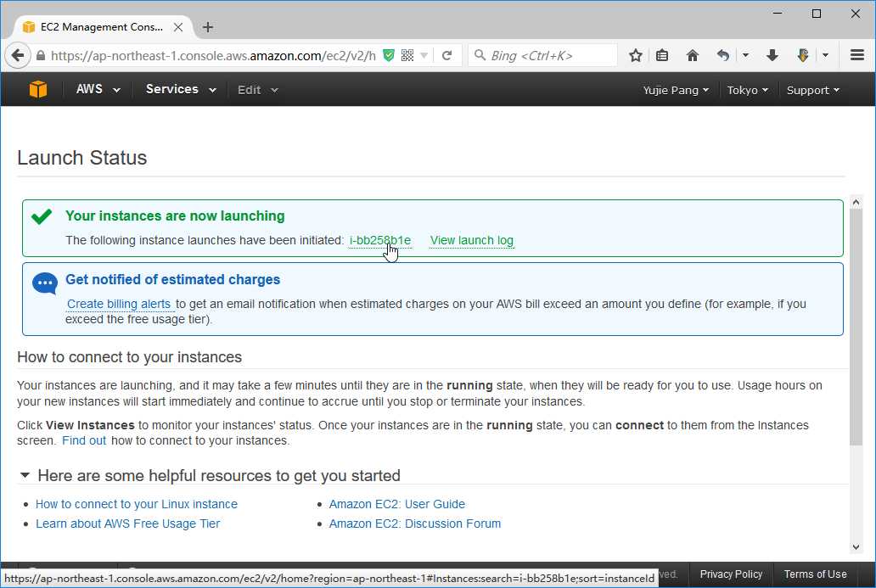Open the AWS menu dropdown
The image size is (876, 588).
[x=98, y=89]
